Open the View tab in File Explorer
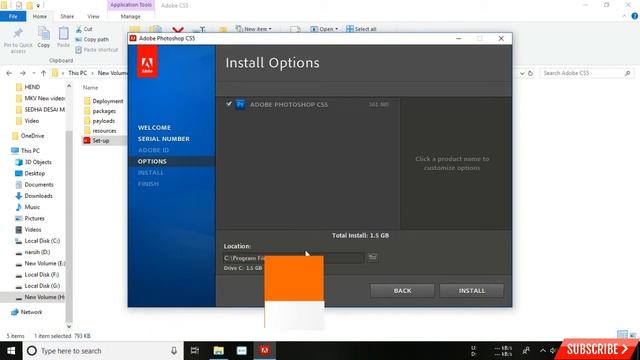This screenshot has height=360, width=640. tap(93, 16)
